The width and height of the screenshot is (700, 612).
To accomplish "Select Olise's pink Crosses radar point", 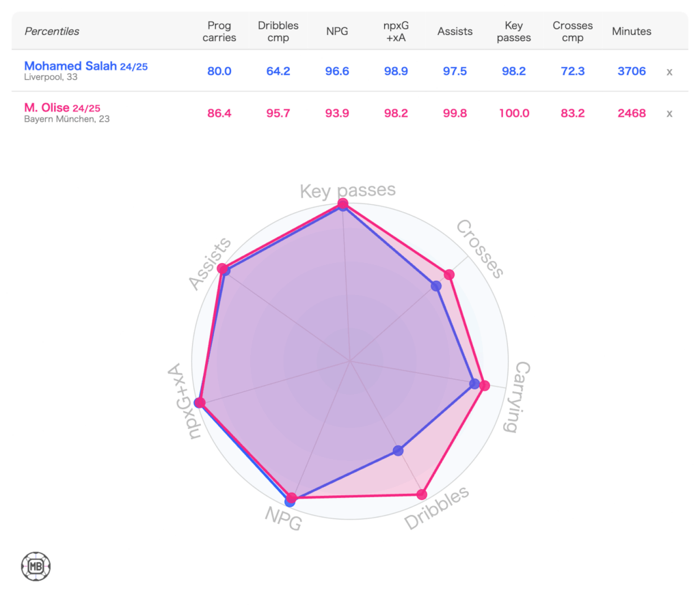I will 449,275.
